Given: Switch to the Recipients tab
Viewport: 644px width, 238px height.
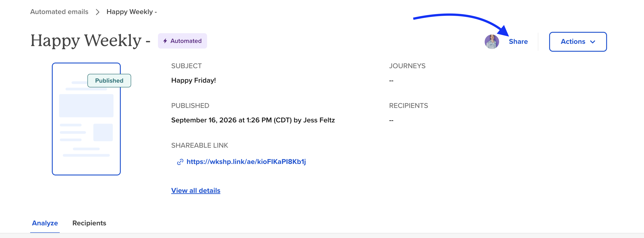Looking at the screenshot, I should 89,223.
